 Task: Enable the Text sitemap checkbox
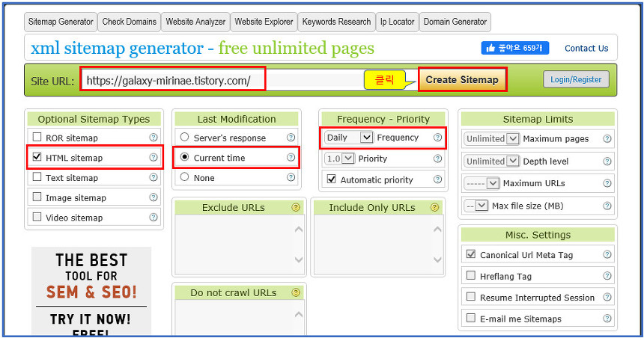point(37,176)
